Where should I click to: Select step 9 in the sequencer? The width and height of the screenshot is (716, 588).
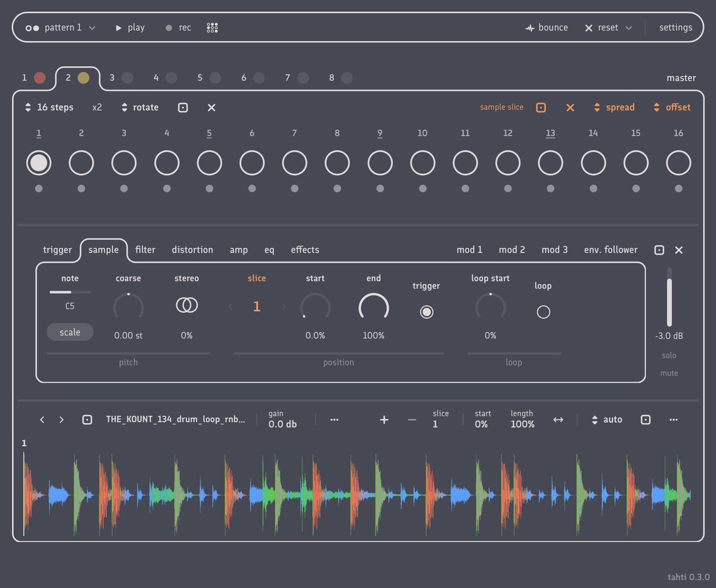(x=379, y=162)
